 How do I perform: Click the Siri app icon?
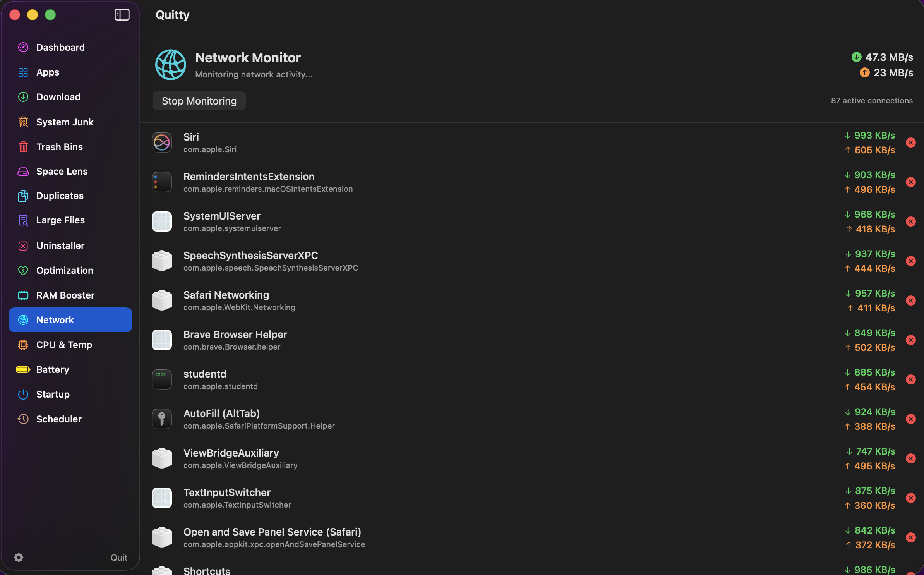tap(162, 143)
